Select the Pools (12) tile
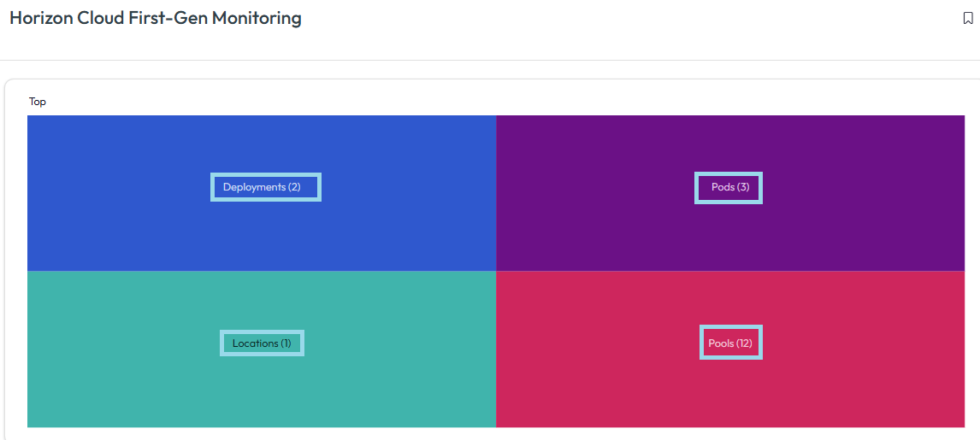980x440 pixels. pyautogui.click(x=730, y=349)
